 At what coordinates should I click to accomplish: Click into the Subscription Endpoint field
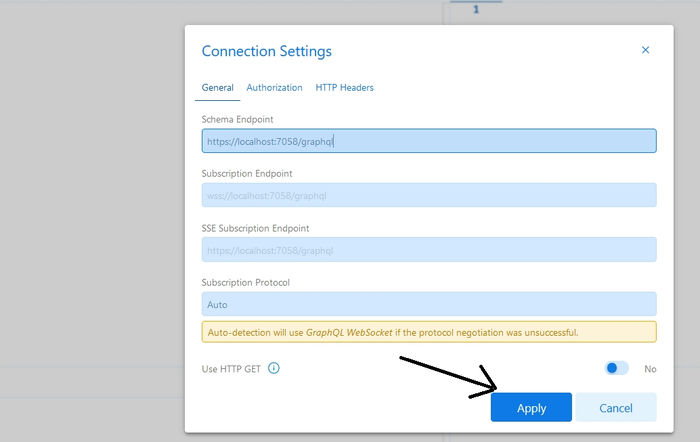(429, 195)
